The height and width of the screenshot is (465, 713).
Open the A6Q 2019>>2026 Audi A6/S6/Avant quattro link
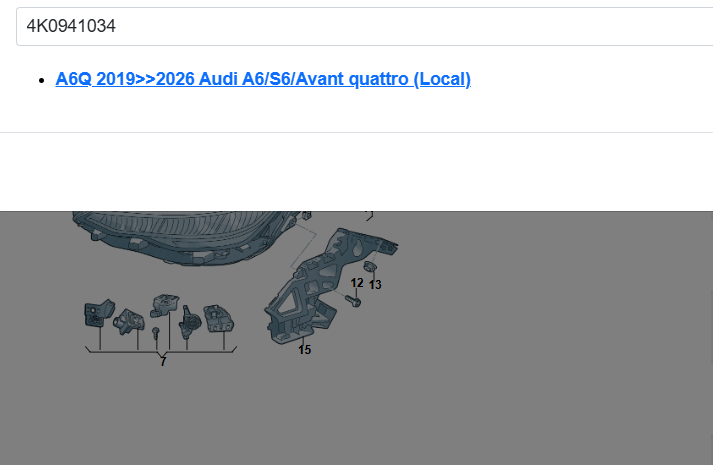pyautogui.click(x=263, y=79)
